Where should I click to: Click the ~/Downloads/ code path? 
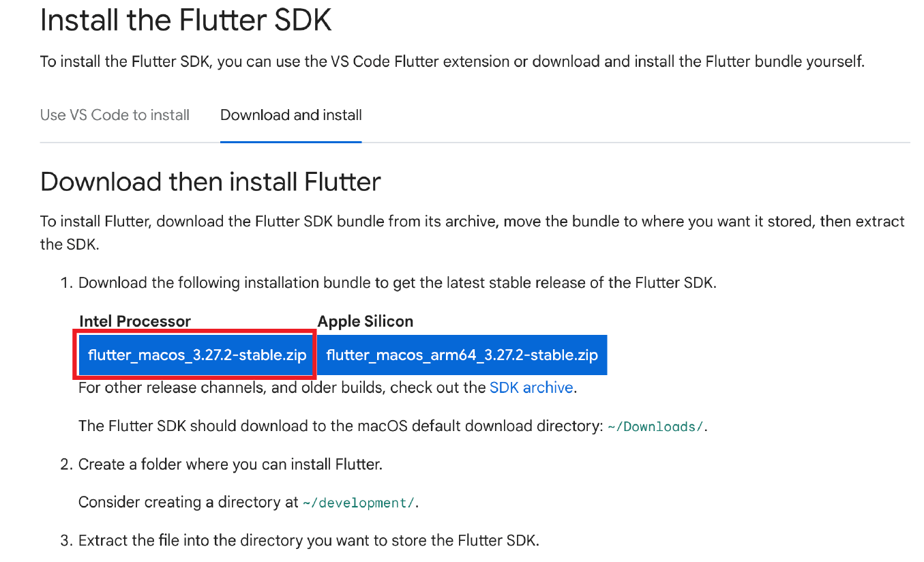pos(655,427)
